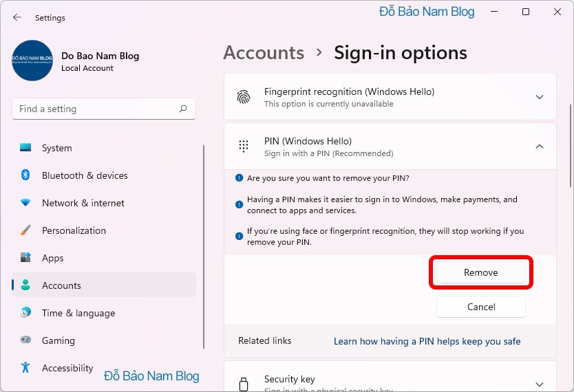574x392 pixels.
Task: Click 'Sign in with a PIN (Recommended)' text
Action: coord(329,153)
